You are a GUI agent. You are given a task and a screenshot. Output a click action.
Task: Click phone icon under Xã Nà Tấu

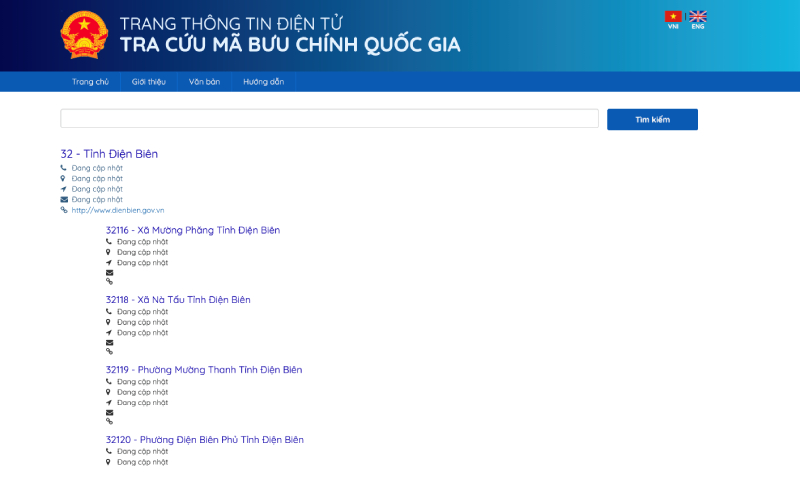tap(109, 311)
